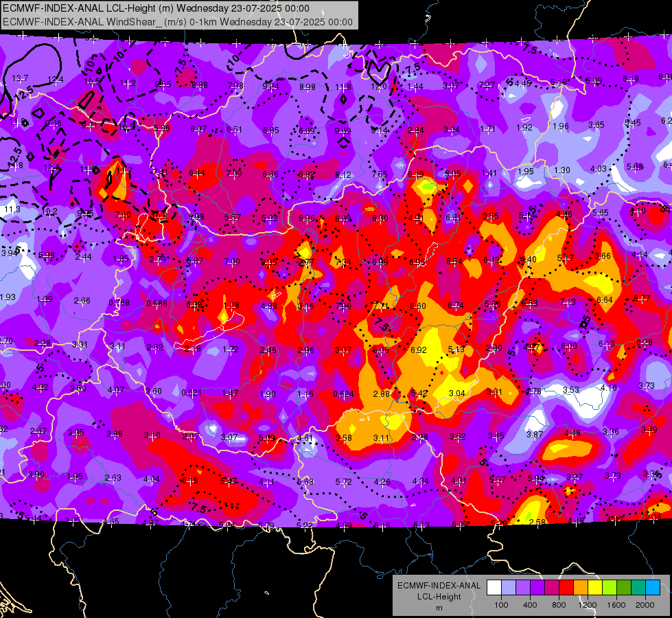Click the grid value '2.63'
672x618 pixels.
click(x=113, y=477)
